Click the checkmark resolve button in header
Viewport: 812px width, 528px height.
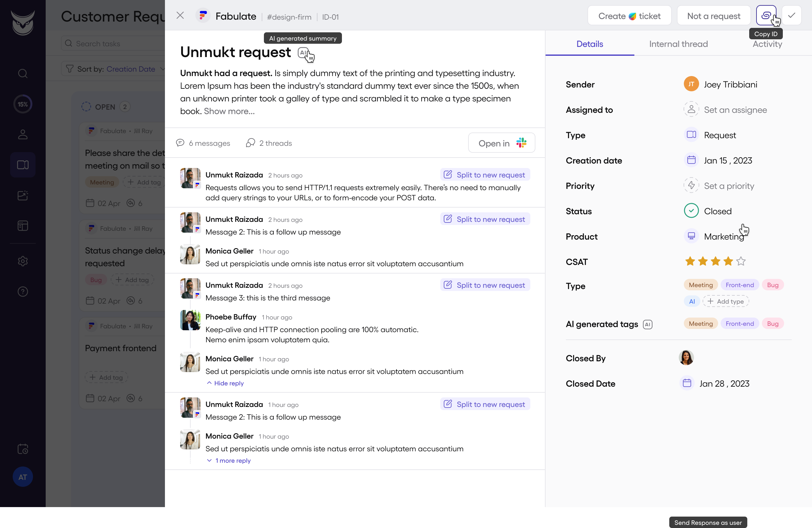click(x=791, y=15)
